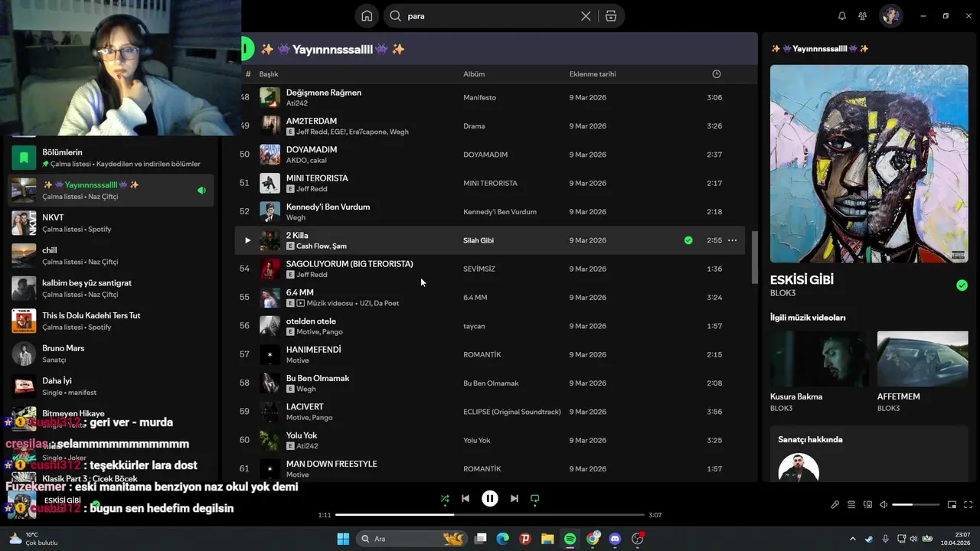980x551 pixels.
Task: Open the Steam tray icon
Action: point(868,539)
